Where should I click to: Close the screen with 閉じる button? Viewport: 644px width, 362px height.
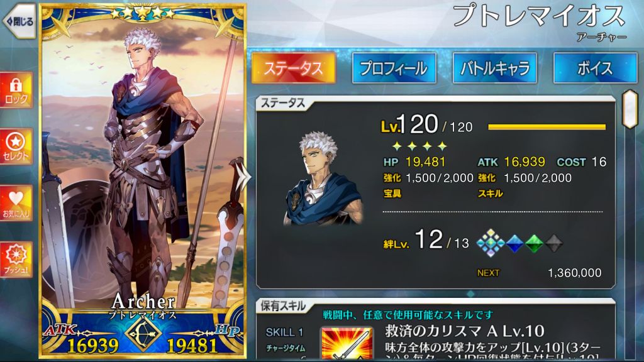[x=19, y=21]
